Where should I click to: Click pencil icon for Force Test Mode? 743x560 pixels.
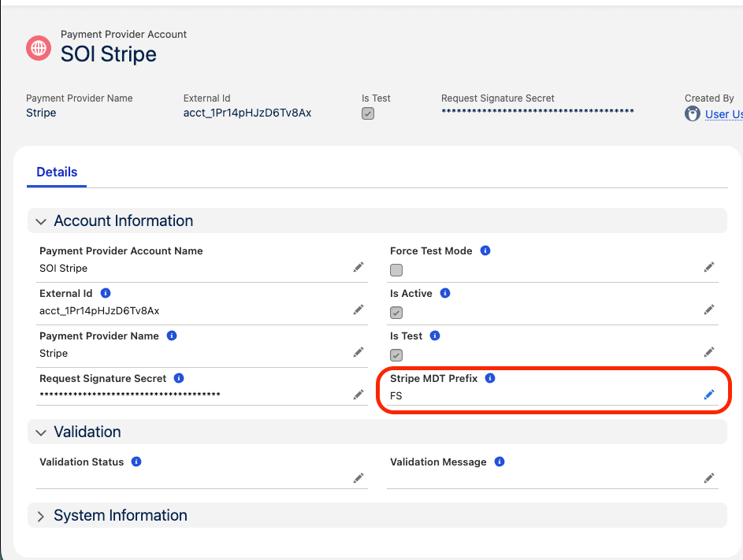[709, 267]
